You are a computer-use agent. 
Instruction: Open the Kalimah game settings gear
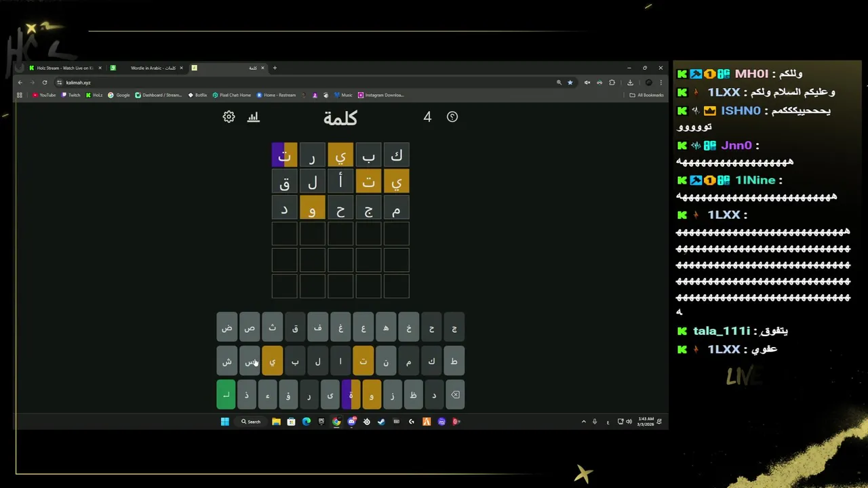pos(229,117)
